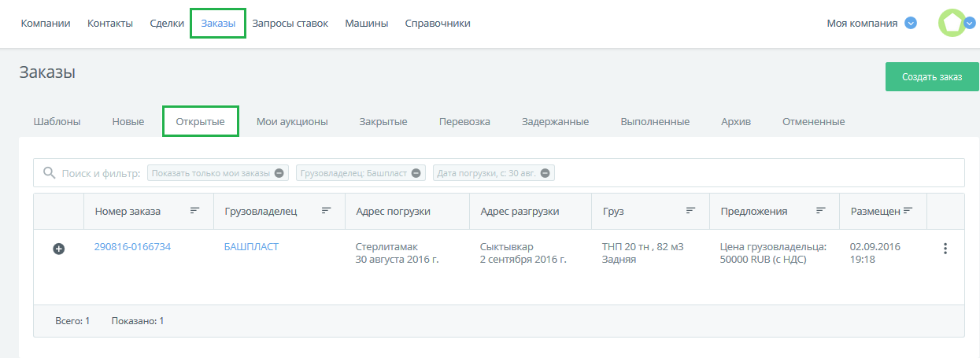Viewport: 980px width, 358px height.
Task: Click the Стерлитамак loading address cell
Action: 397,253
